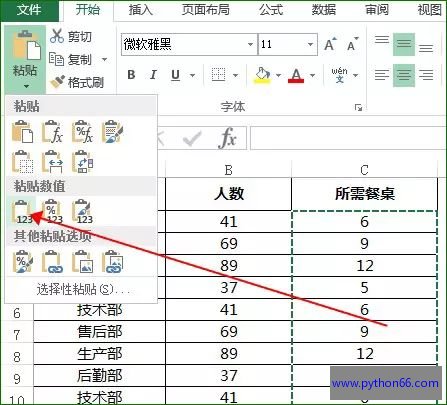Image resolution: width=447 pixels, height=405 pixels.
Task: Expand the font size dropdown
Action: 310,44
